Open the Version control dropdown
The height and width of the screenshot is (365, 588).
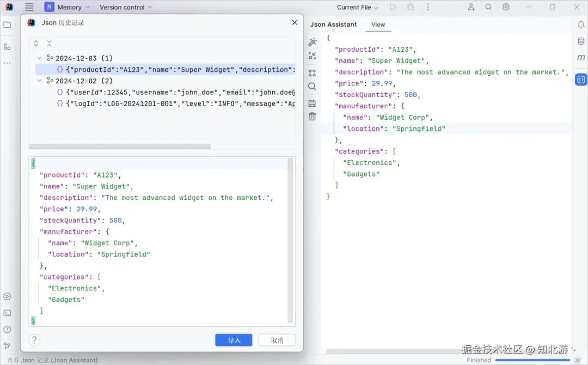(126, 7)
